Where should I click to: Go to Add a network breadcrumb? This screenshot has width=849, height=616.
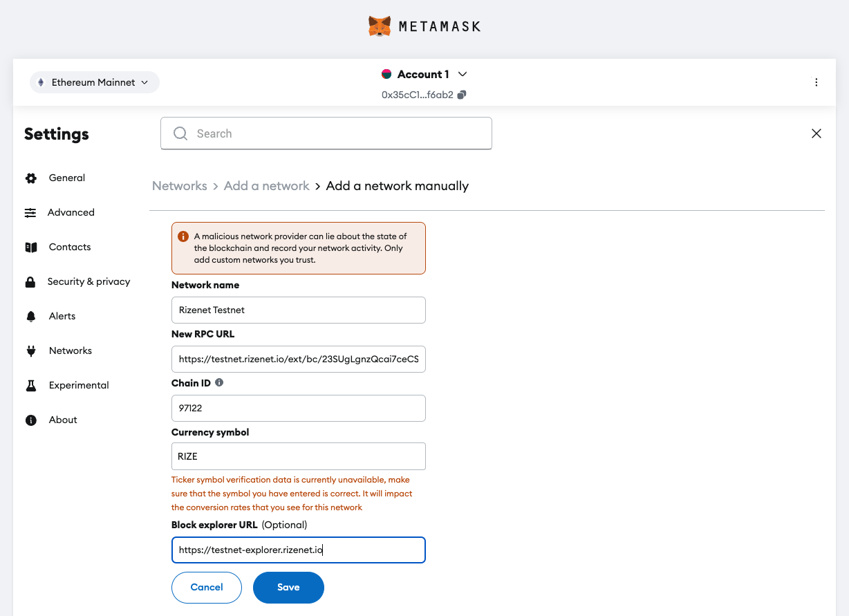click(x=266, y=186)
